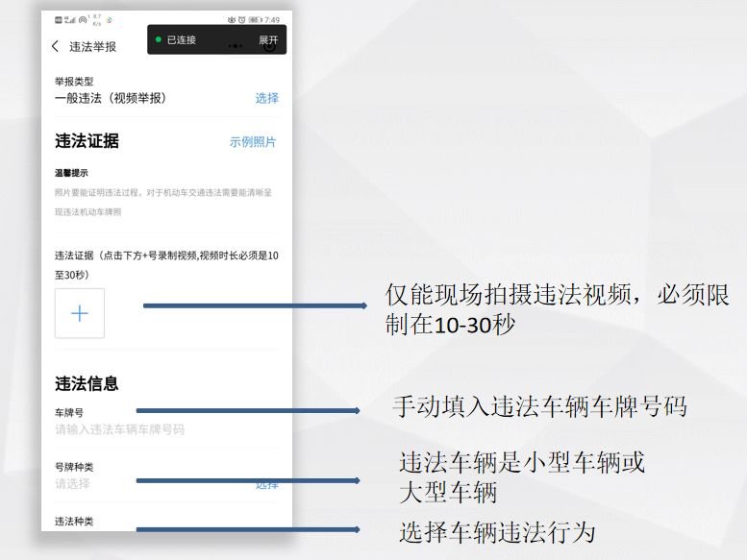Tap the back arrow next to 违法举报
Viewport: 747px width, 560px height.
55,46
